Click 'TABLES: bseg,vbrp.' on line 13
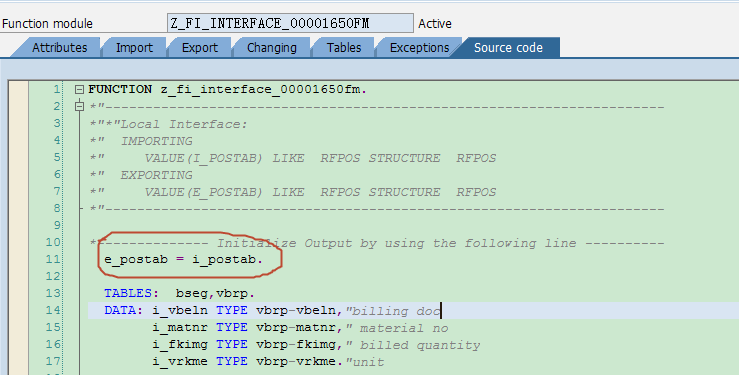739x375 pixels. coord(180,293)
